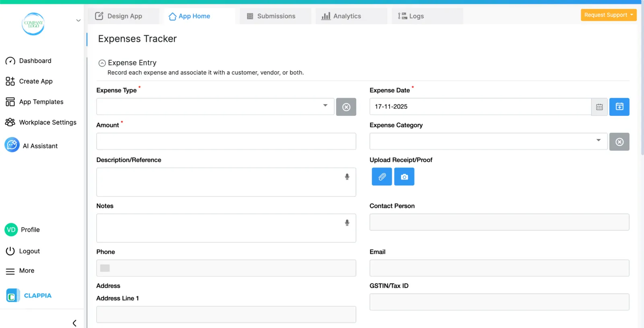Attach a receipt file with paperclip button
The image size is (644, 328).
pyautogui.click(x=382, y=177)
